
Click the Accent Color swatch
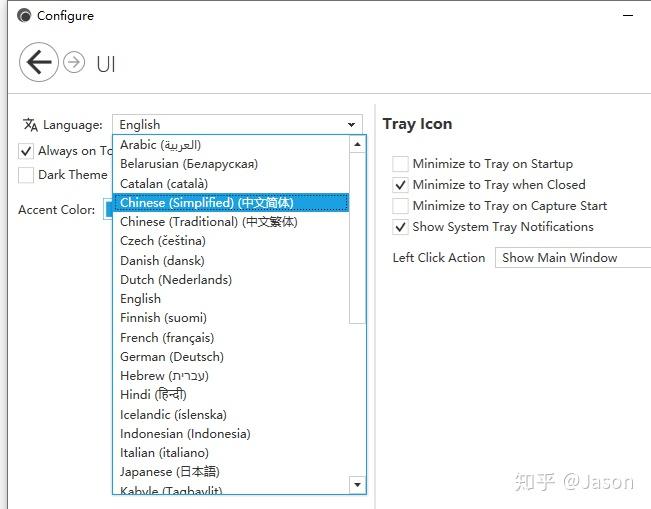click(x=108, y=210)
